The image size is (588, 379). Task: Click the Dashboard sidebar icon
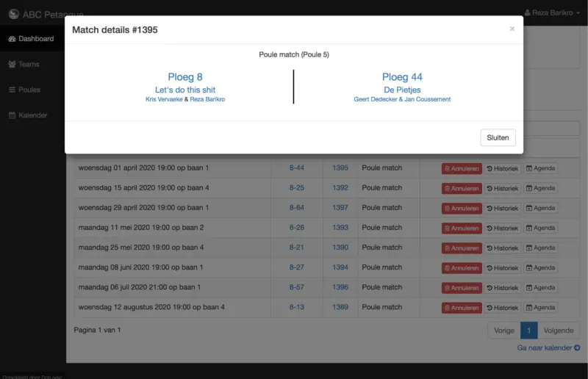tap(12, 39)
